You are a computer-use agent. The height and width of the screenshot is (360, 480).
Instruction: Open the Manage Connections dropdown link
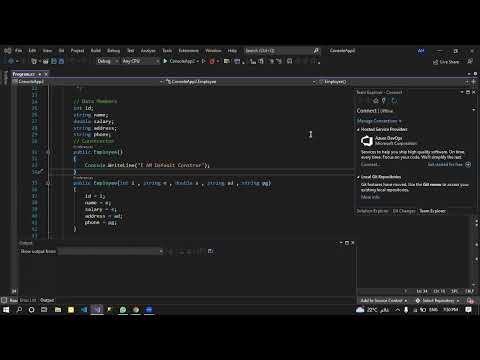379,121
